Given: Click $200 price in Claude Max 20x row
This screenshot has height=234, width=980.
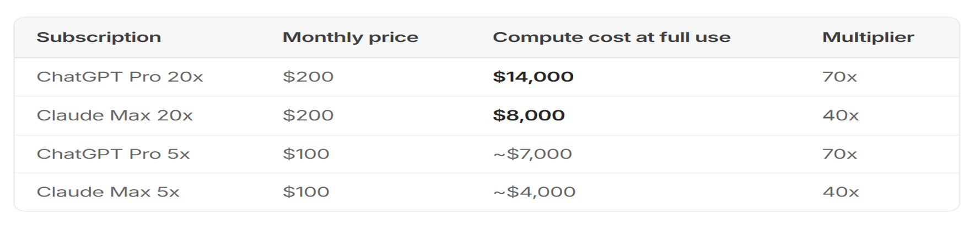Looking at the screenshot, I should pos(308,115).
